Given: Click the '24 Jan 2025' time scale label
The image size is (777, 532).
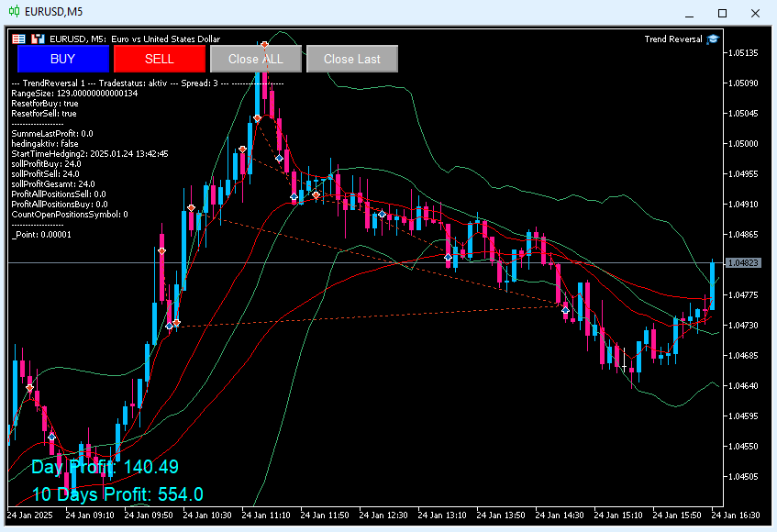Looking at the screenshot, I should (29, 515).
